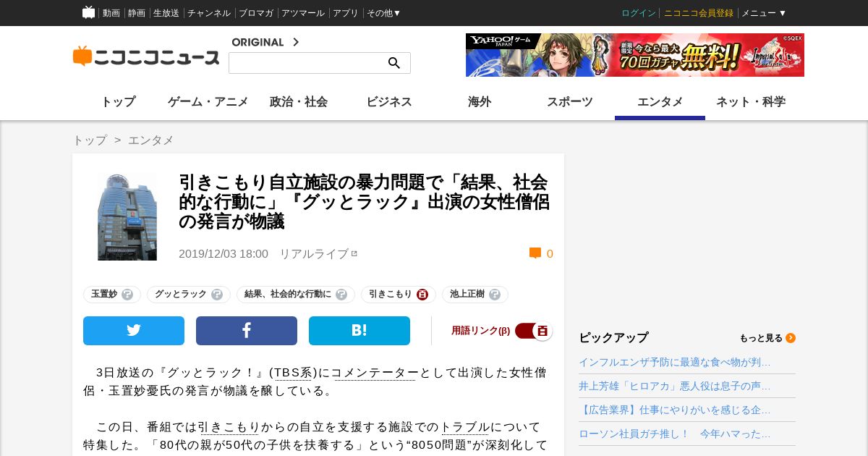868x456 pixels.
Task: Click the コメンテーター term link in article
Action: coord(374,373)
